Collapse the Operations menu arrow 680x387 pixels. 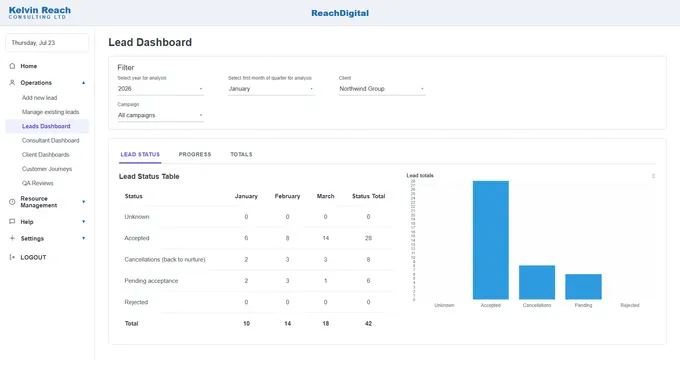84,82
